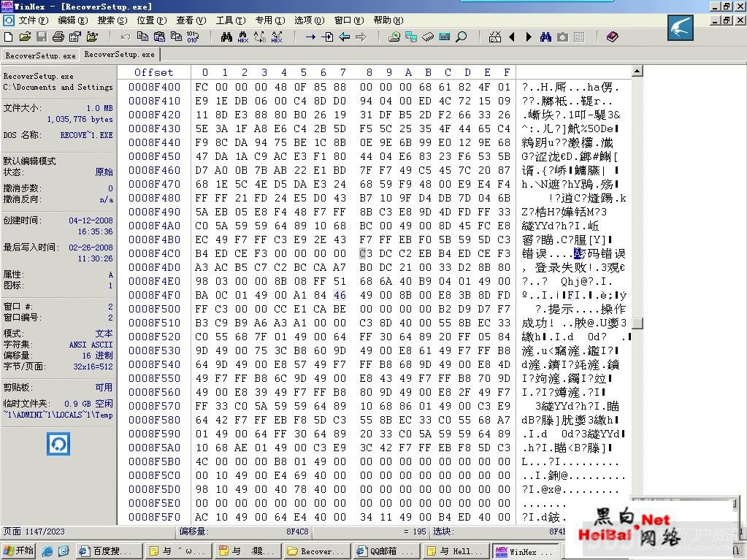Click the network computers clone icon
Screen dimensions: 747x560
pos(410,37)
